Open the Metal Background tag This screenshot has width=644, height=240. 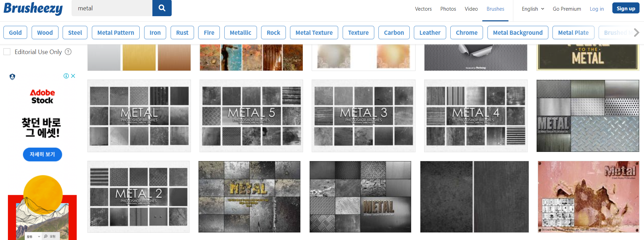pyautogui.click(x=518, y=33)
